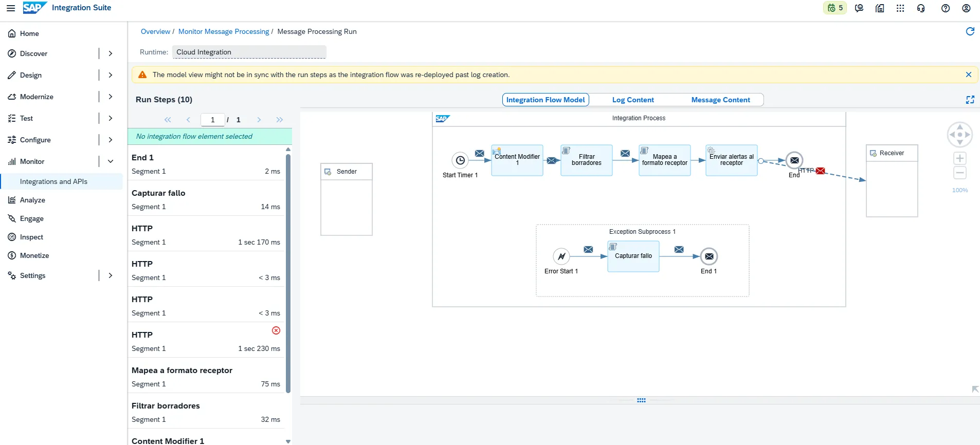Go to Monitor Message Processing breadcrumb
This screenshot has height=445, width=980.
click(224, 31)
